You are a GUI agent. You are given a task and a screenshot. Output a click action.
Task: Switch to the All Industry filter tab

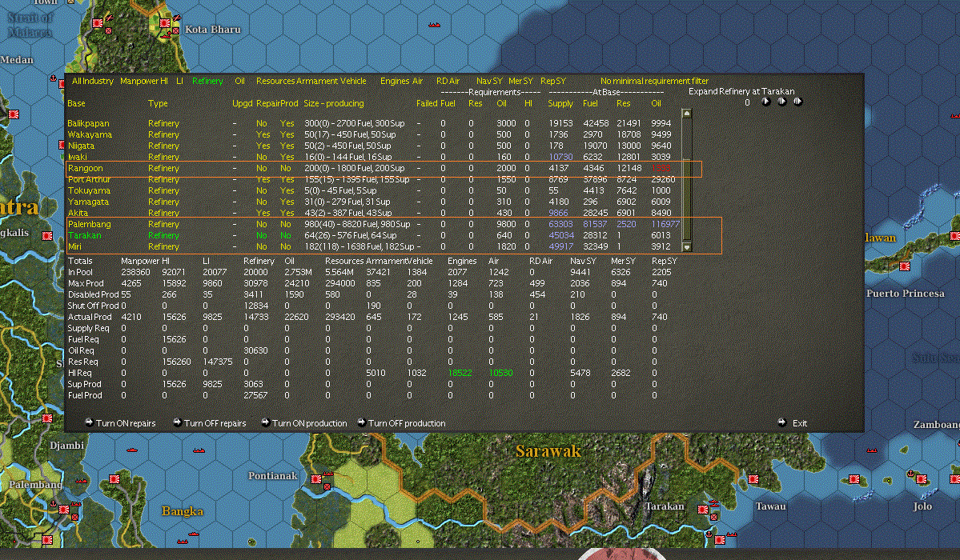point(92,81)
